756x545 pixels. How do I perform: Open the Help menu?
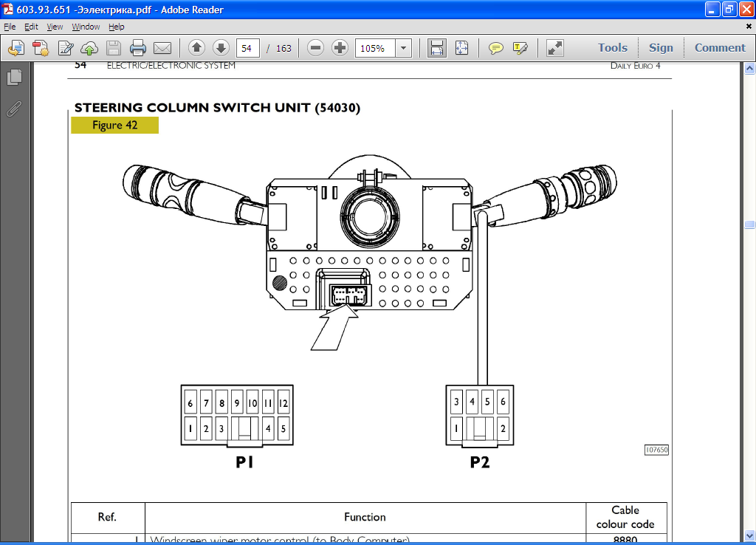[116, 27]
